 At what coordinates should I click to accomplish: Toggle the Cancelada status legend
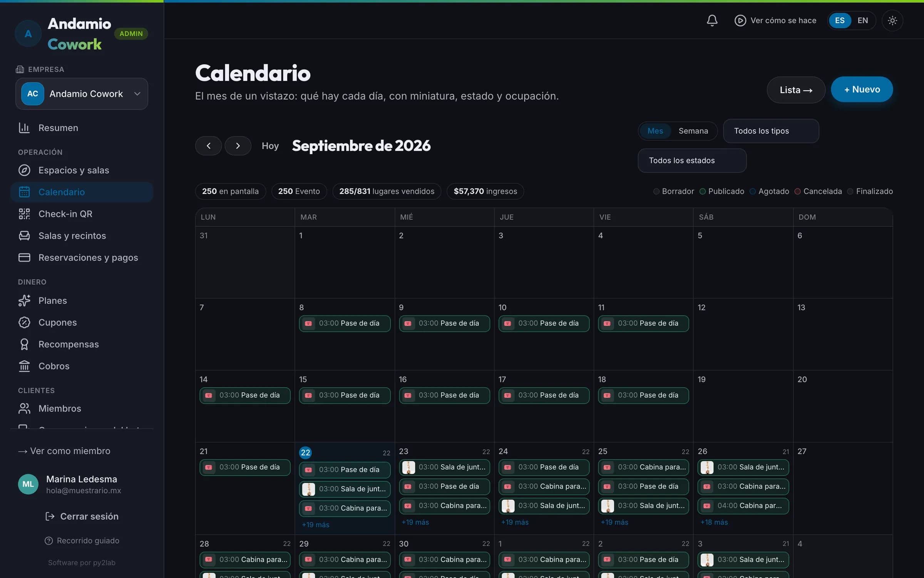tap(818, 192)
